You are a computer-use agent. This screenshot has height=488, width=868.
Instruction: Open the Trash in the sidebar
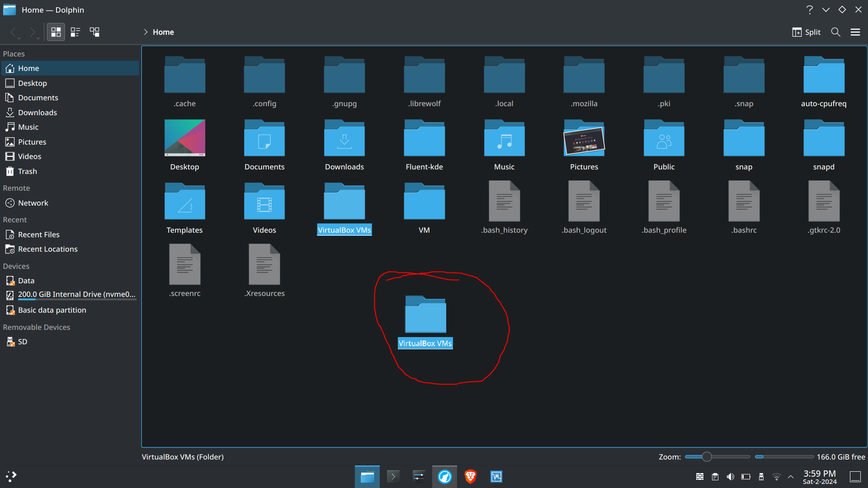27,171
